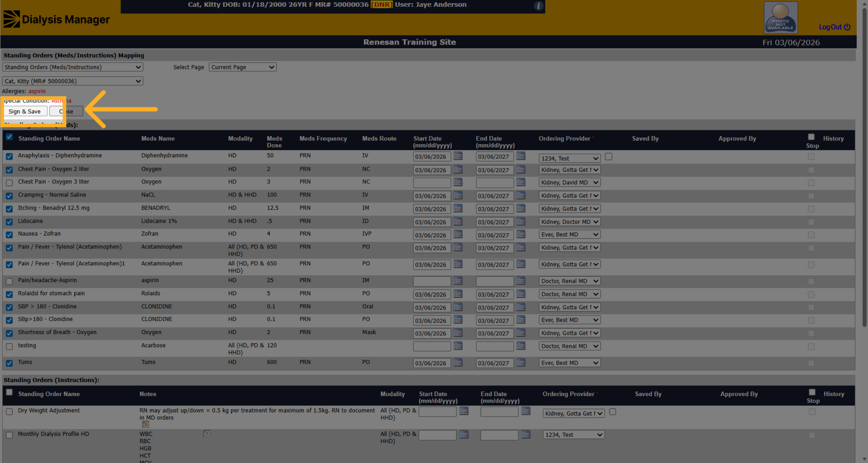Screen dimensions: 868x463
Task: Open Ordering Provider dropdown for Anaphylaxis row
Action: click(570, 158)
